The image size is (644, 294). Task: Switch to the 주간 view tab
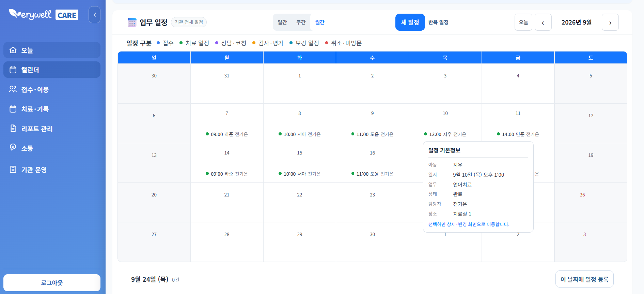point(301,22)
